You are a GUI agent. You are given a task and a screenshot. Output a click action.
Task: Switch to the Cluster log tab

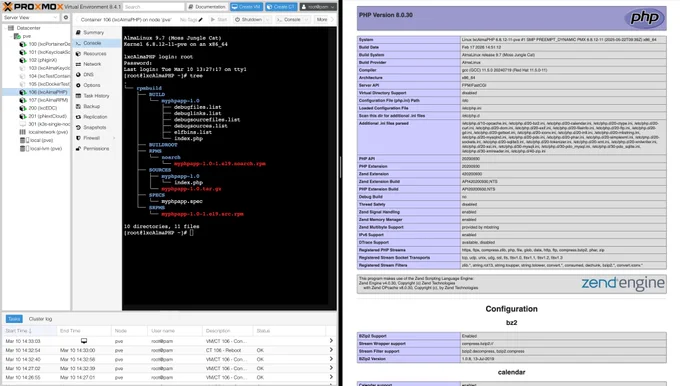tap(40, 319)
